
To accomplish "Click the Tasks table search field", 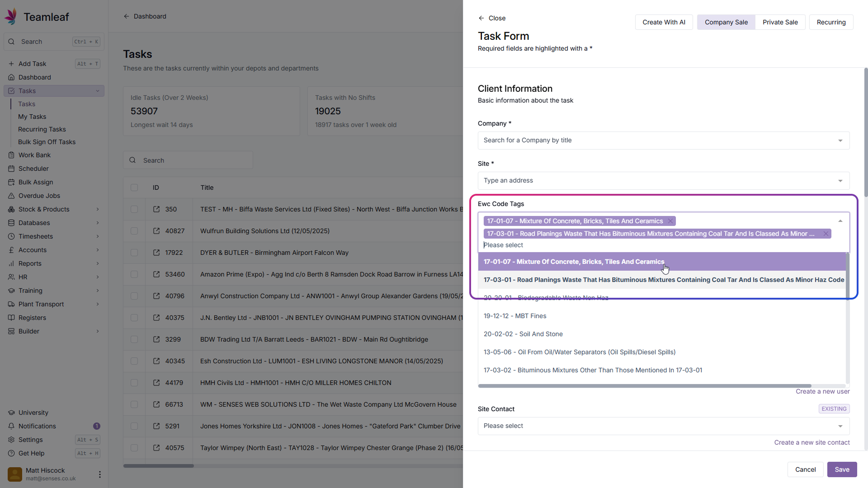I will pos(194,160).
